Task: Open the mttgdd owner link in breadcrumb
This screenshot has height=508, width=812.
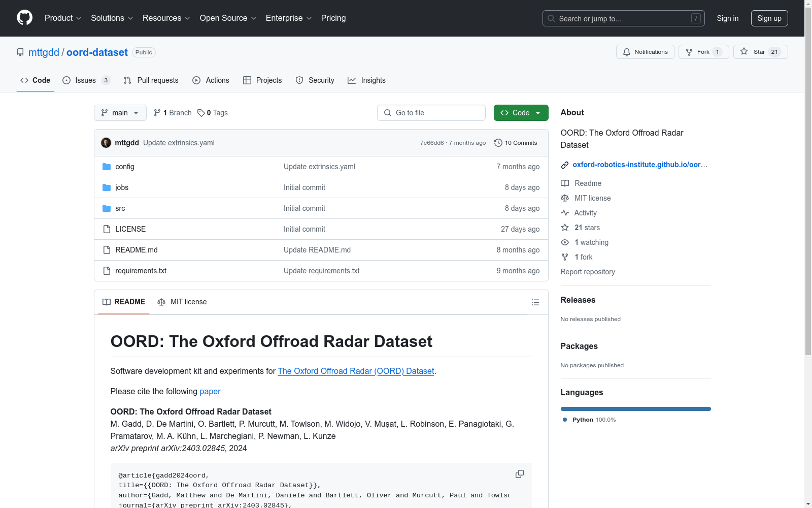Action: tap(44, 52)
